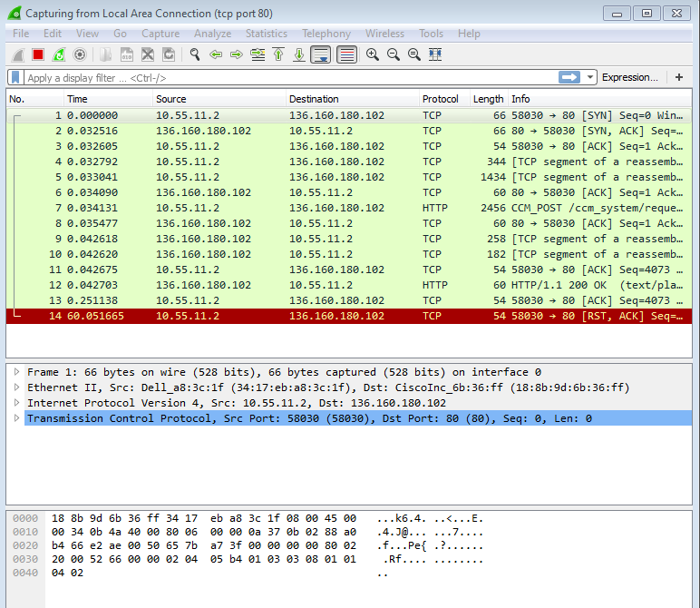
Task: Open the Help menu
Action: [x=469, y=34]
